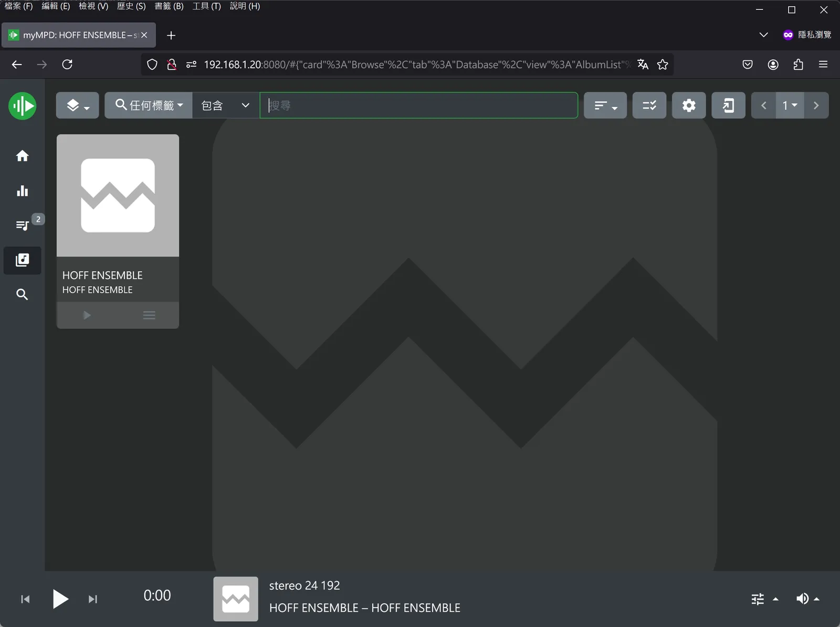
Task: Click the HOFF ENSEMBLE album title text
Action: click(x=102, y=275)
